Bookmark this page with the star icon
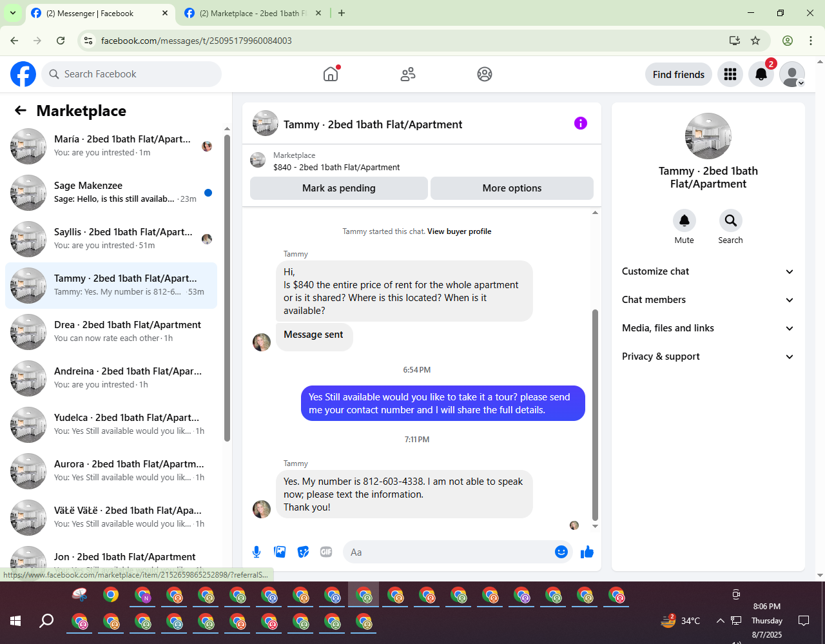The height and width of the screenshot is (644, 825). click(x=755, y=41)
